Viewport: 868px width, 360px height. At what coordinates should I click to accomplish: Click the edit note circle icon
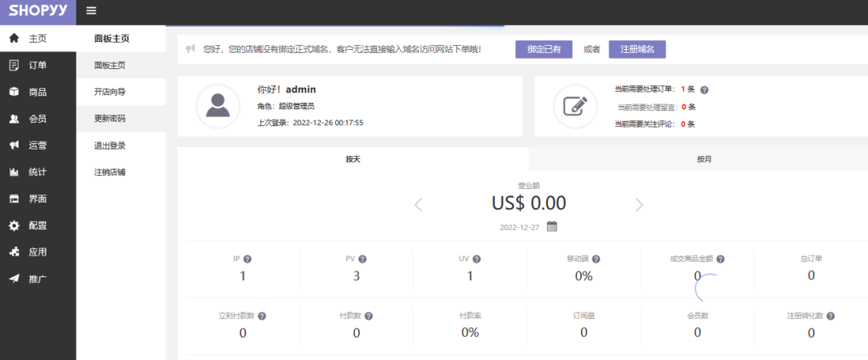575,106
